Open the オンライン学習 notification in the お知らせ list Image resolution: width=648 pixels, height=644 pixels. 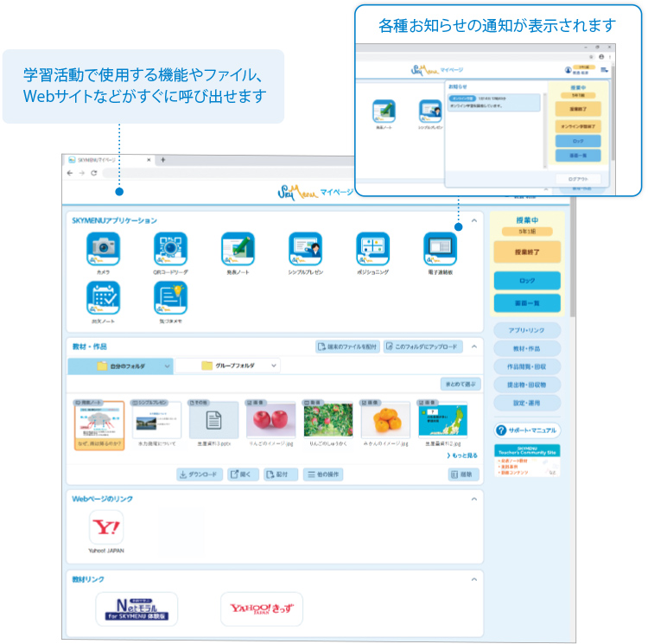[494, 103]
